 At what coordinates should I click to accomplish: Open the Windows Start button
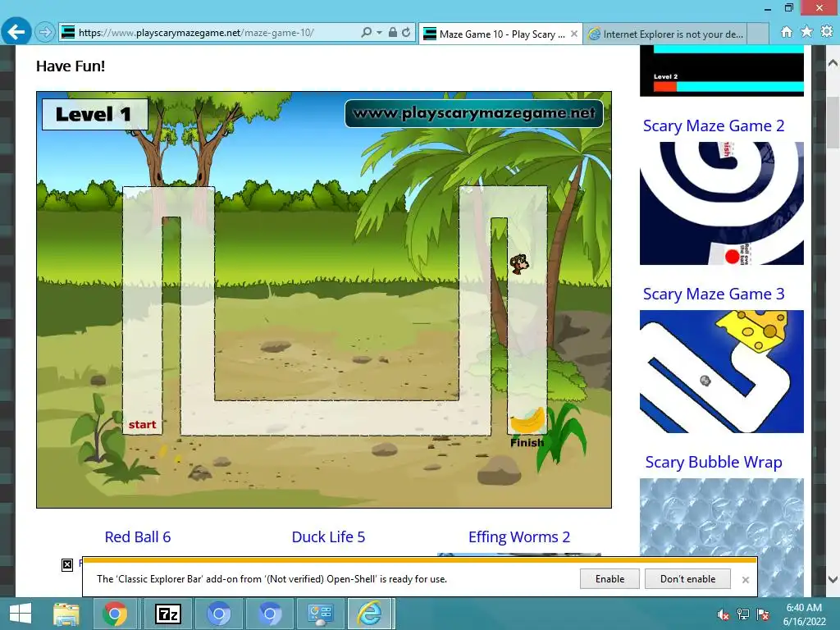tap(21, 614)
